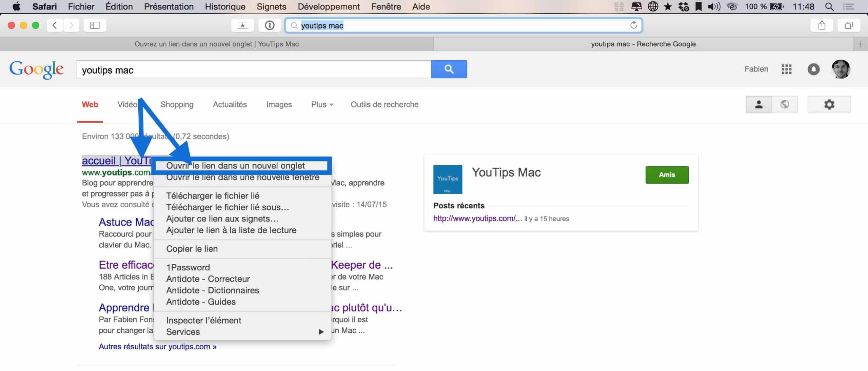
Task: Open 'Autres résultats sur youtips.com' link
Action: pos(158,347)
